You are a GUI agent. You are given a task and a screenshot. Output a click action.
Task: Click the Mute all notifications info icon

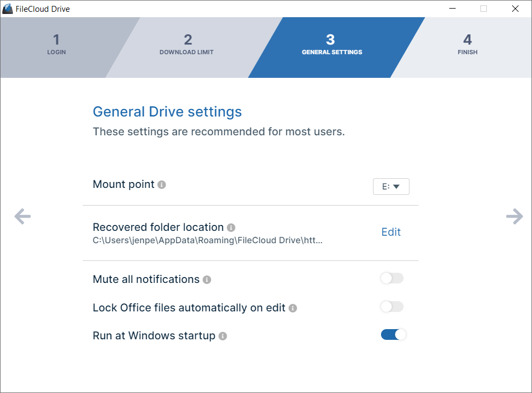coord(206,279)
